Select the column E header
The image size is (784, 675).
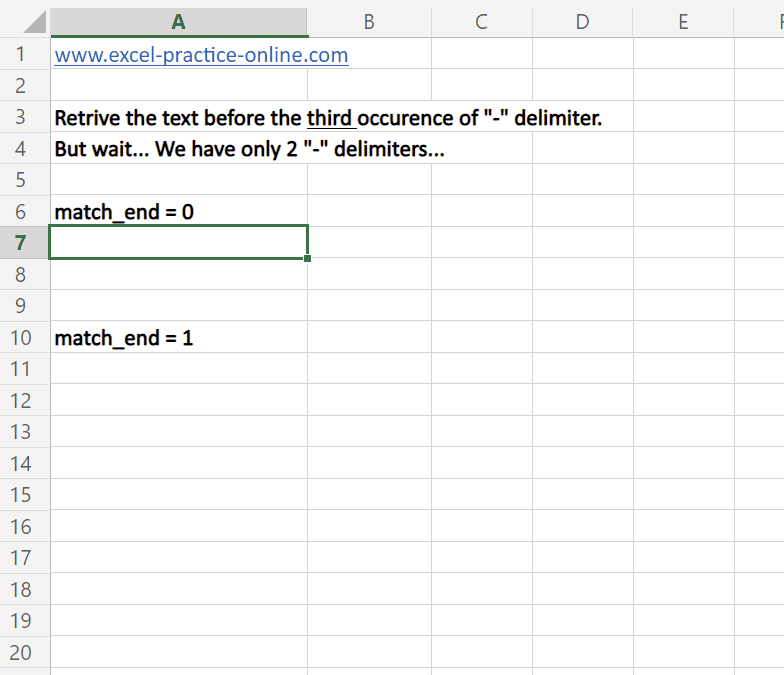click(683, 22)
